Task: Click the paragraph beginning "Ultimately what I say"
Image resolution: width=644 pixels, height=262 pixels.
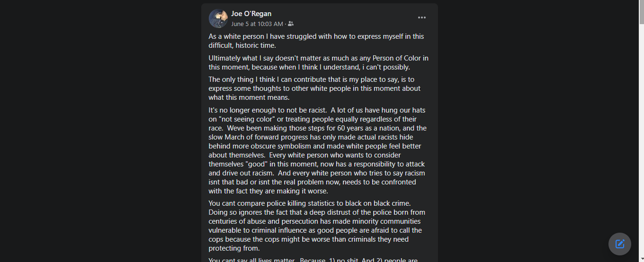Action: pos(318,63)
